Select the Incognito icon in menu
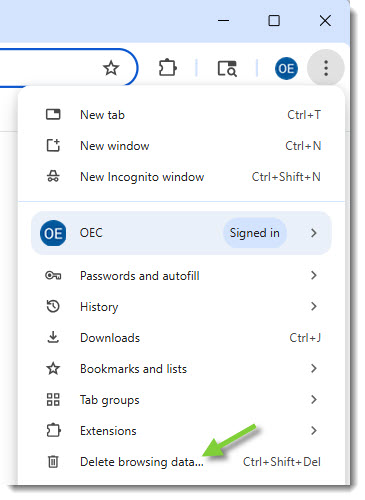 [53, 176]
